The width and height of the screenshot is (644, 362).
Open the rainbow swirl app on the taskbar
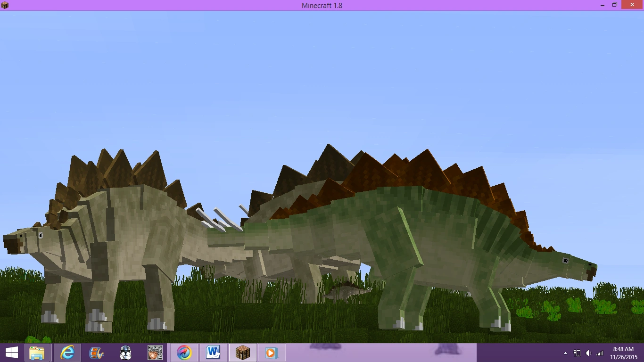click(x=184, y=353)
